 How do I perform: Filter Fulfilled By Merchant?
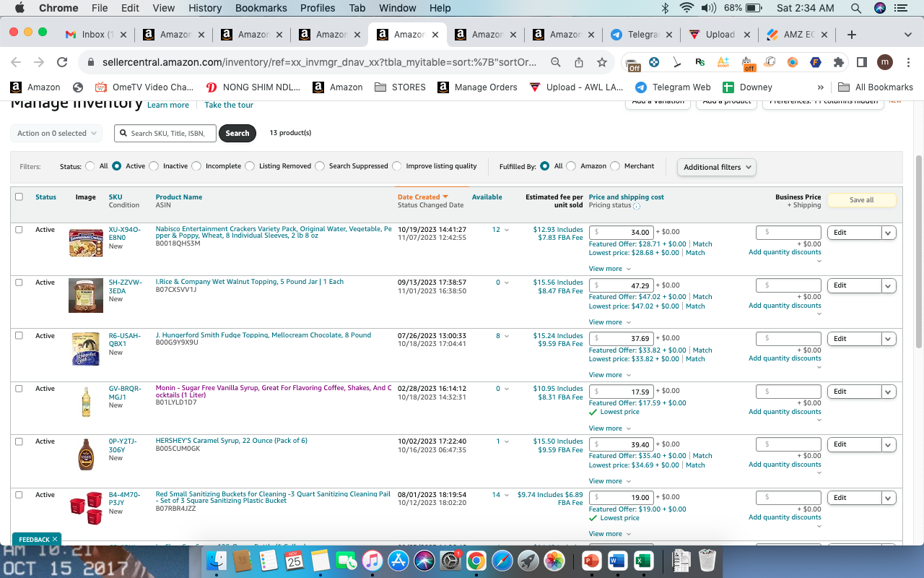(615, 166)
